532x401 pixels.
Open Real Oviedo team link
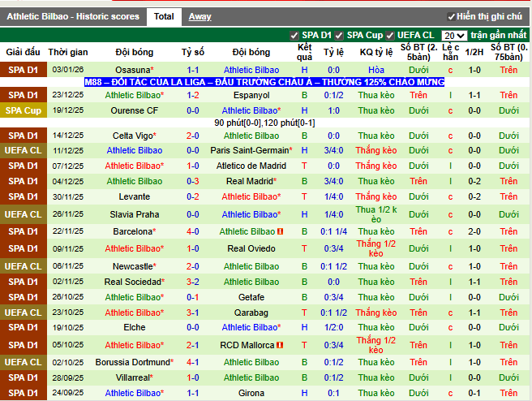coord(251,248)
